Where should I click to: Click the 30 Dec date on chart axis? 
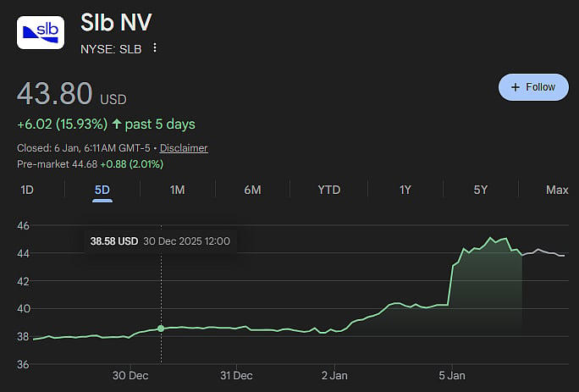click(130, 374)
